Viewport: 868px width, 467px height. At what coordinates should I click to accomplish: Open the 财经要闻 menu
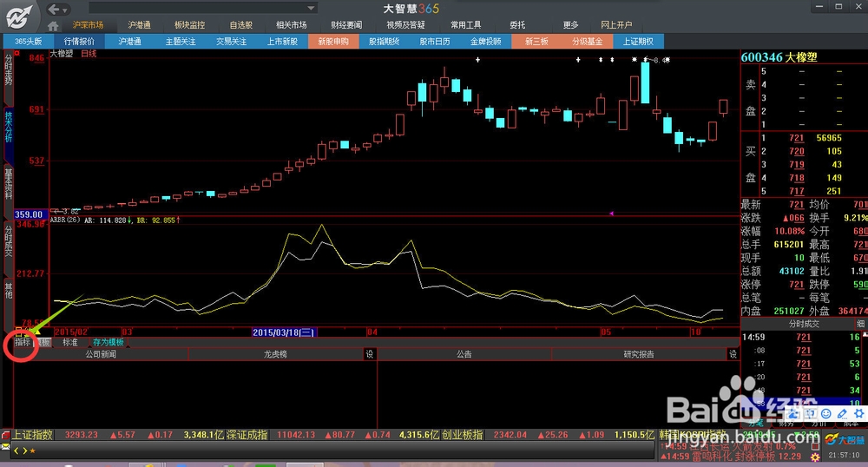346,25
